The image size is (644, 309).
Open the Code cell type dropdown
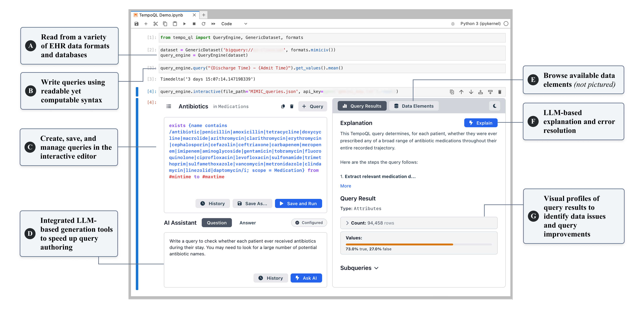point(234,24)
